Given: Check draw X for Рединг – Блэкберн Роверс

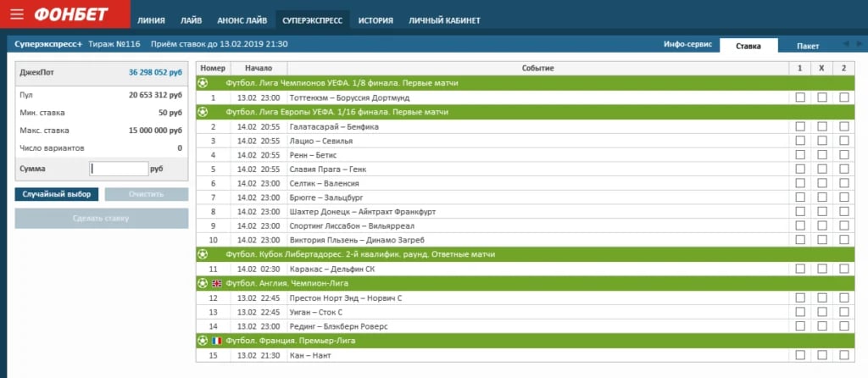Looking at the screenshot, I should (x=822, y=326).
